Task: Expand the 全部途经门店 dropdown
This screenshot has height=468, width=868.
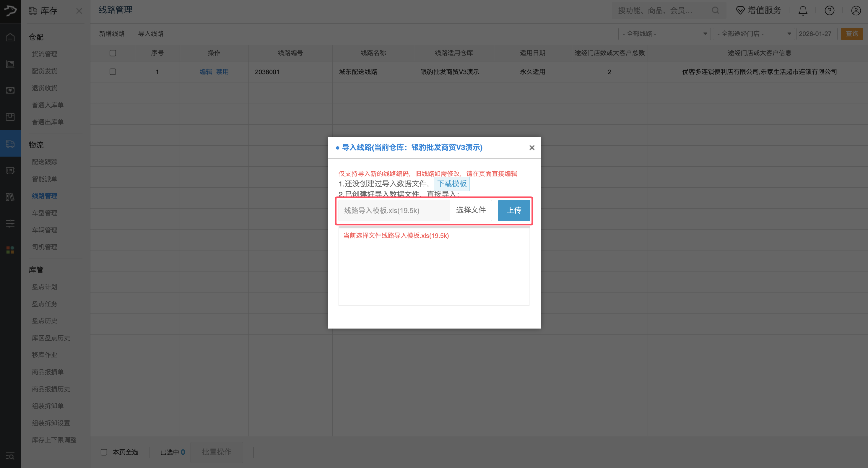Action: pos(754,34)
